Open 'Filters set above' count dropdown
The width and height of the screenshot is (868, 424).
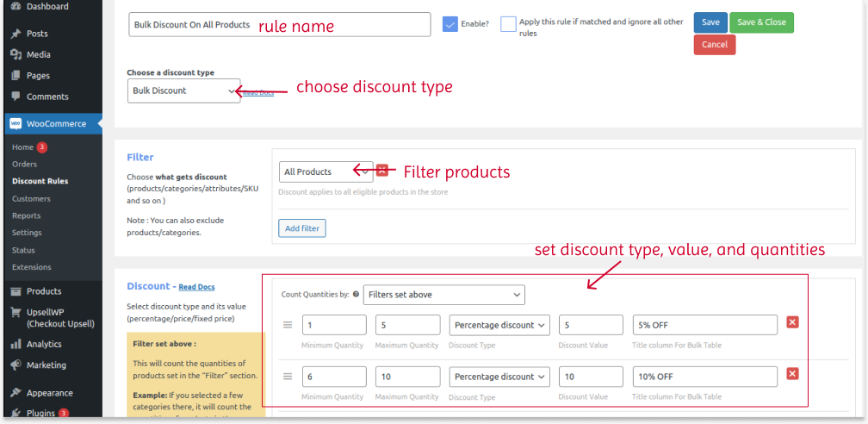click(x=443, y=295)
